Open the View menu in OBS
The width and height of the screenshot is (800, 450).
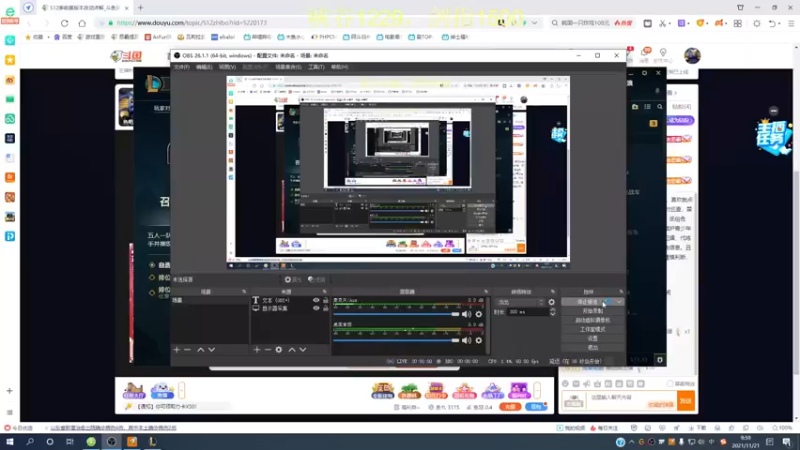227,67
